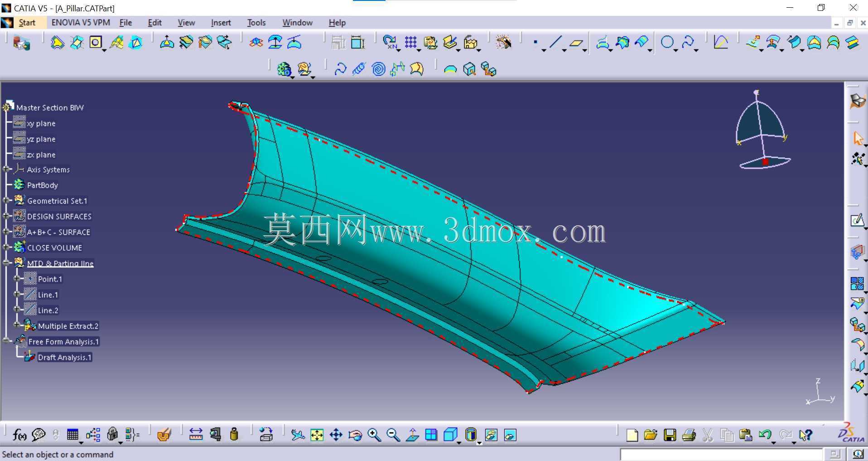868x461 pixels.
Task: Select the Plane creation tool
Action: click(576, 43)
